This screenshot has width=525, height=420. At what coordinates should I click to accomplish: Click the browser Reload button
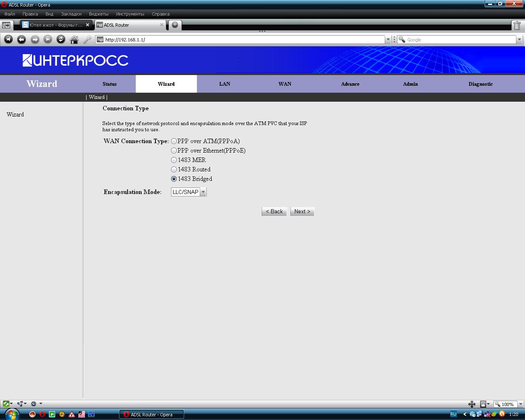[x=61, y=39]
